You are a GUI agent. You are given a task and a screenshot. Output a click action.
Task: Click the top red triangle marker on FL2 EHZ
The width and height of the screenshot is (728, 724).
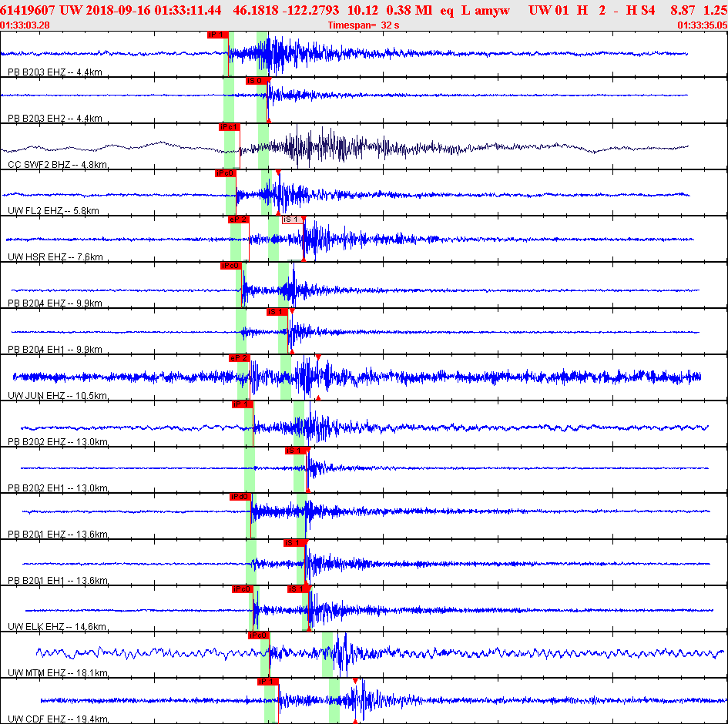click(x=278, y=173)
